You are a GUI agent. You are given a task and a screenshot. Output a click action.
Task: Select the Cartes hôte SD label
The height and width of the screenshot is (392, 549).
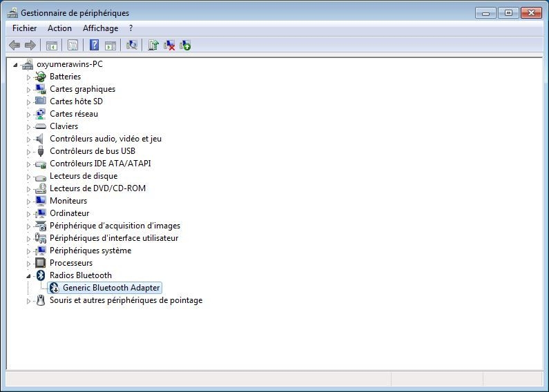pyautogui.click(x=76, y=101)
